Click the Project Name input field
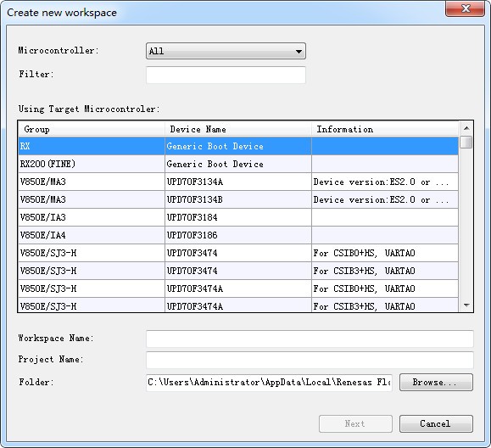The height and width of the screenshot is (448, 491). 310,360
